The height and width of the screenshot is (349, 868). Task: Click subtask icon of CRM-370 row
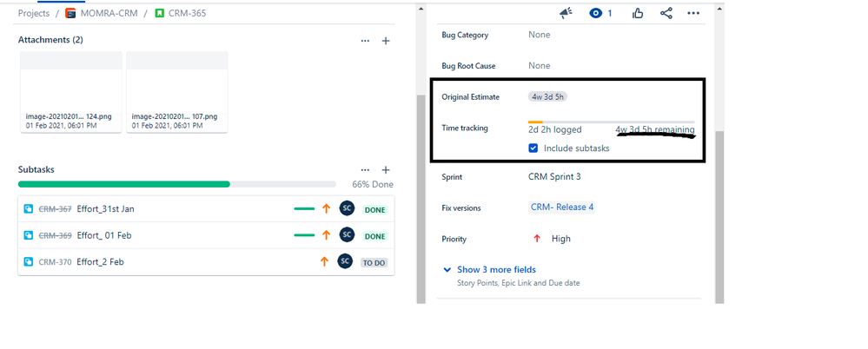[x=29, y=261]
